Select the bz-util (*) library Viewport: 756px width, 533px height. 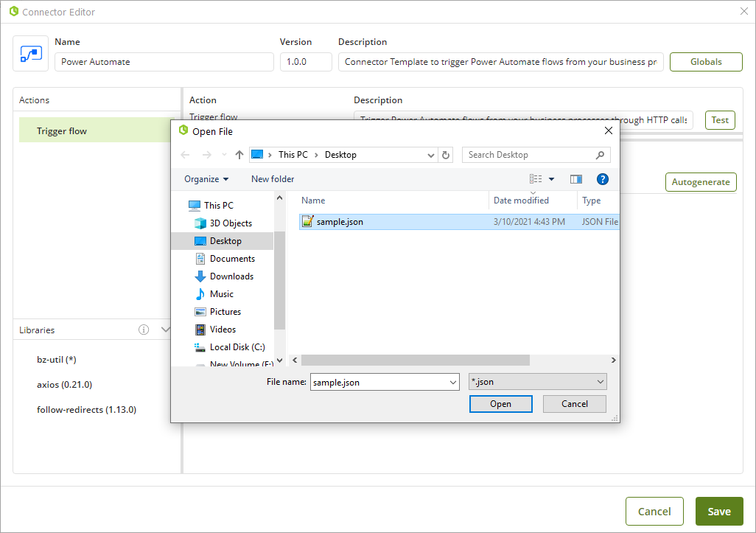pos(57,359)
